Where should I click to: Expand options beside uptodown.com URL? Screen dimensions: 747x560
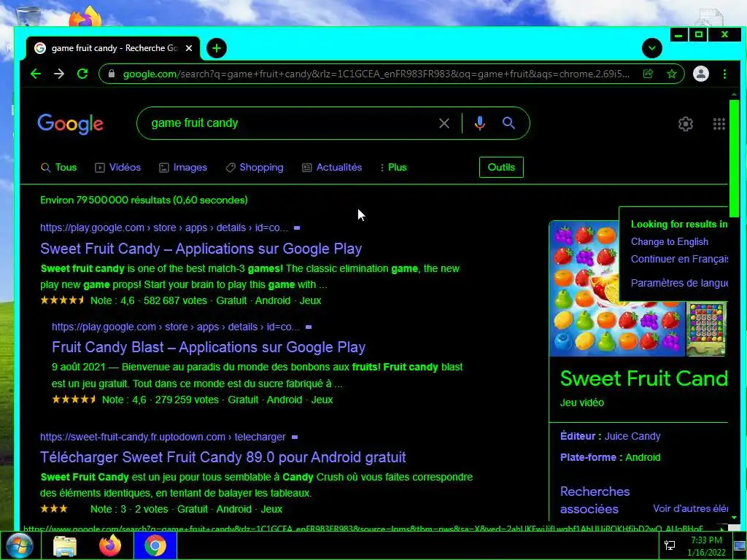click(x=295, y=437)
